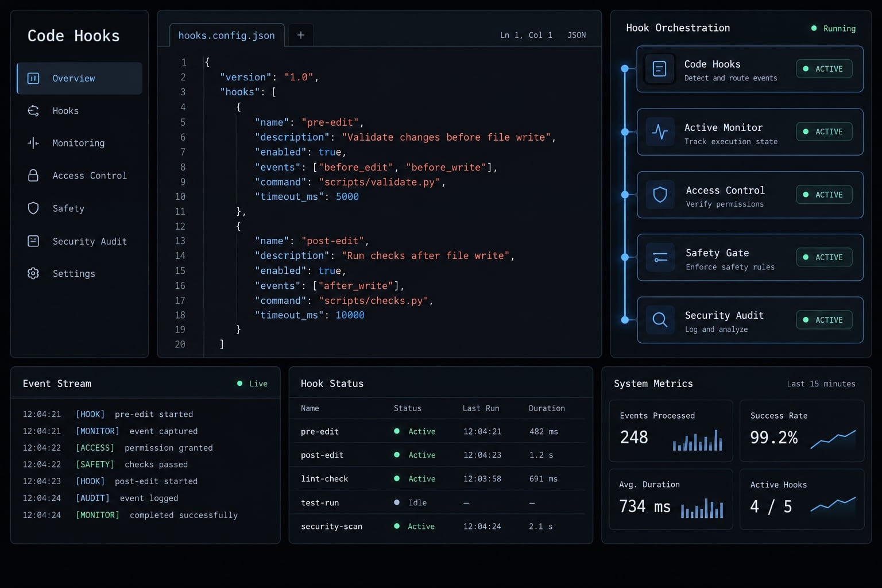The width and height of the screenshot is (882, 588).
Task: Click the Live indicator in Event Stream
Action: pos(253,384)
